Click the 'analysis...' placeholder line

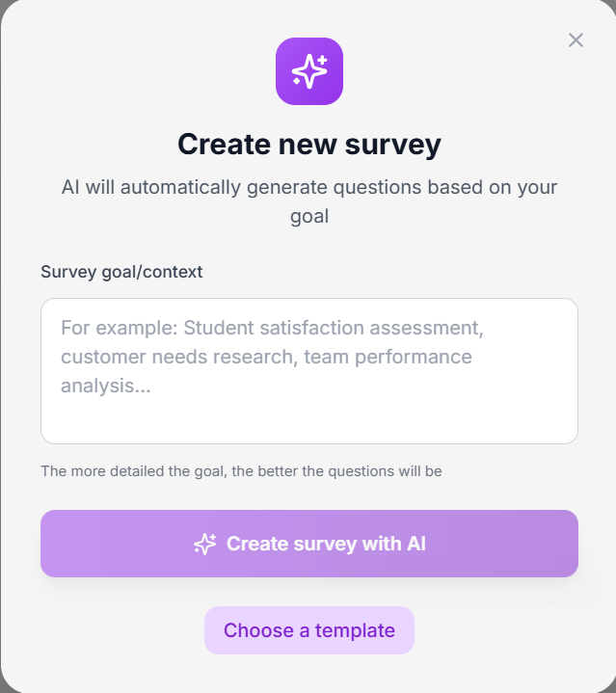(x=106, y=386)
